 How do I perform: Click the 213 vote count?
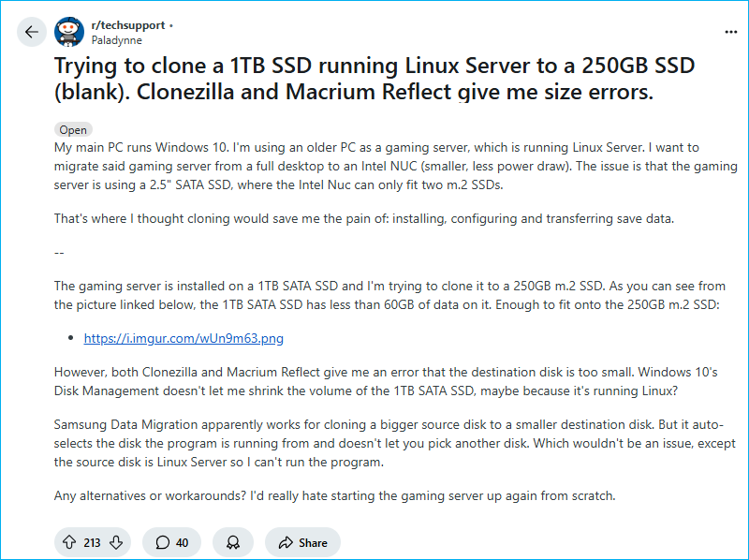tap(92, 542)
